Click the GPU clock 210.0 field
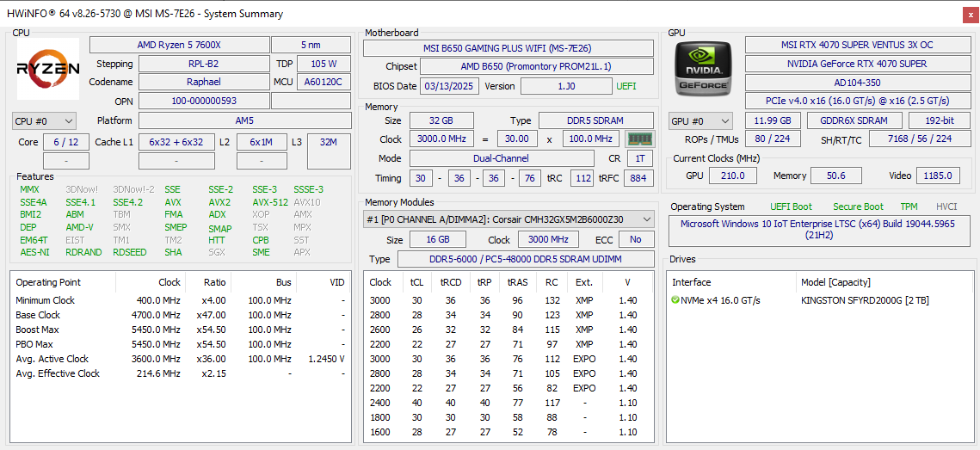 click(735, 176)
